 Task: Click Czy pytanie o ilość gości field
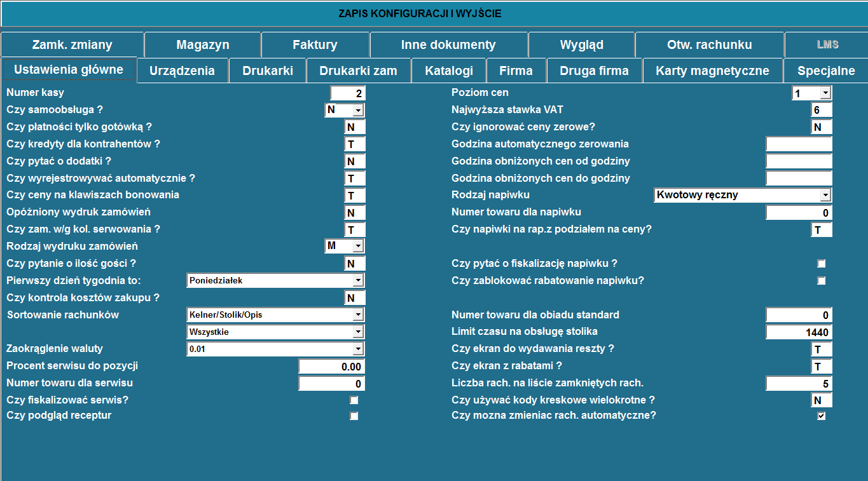(355, 264)
